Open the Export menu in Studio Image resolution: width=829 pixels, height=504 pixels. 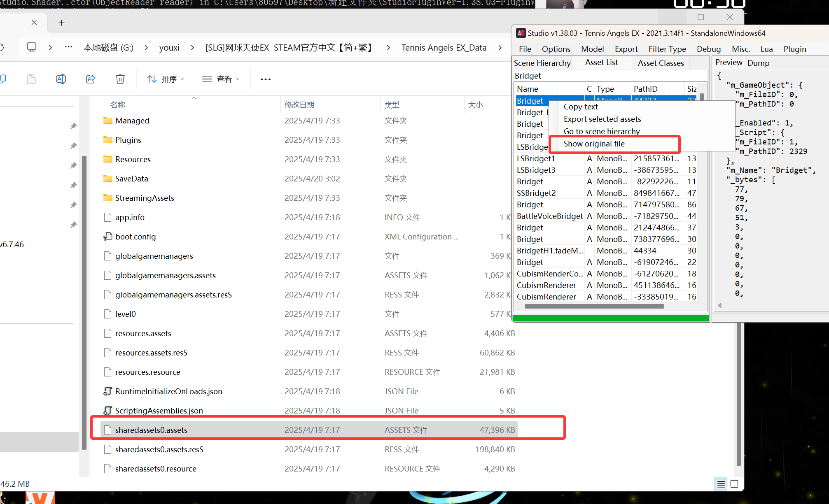pyautogui.click(x=626, y=49)
